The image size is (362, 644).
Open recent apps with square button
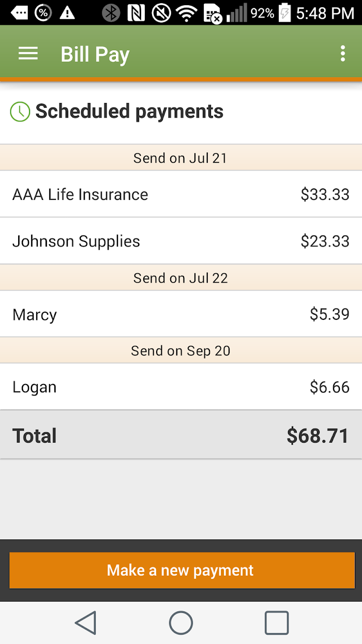(x=276, y=622)
